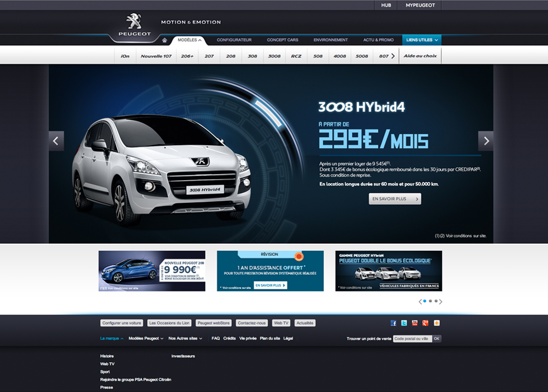
Task: Open Peugeot Facebook page icon
Action: click(x=394, y=323)
